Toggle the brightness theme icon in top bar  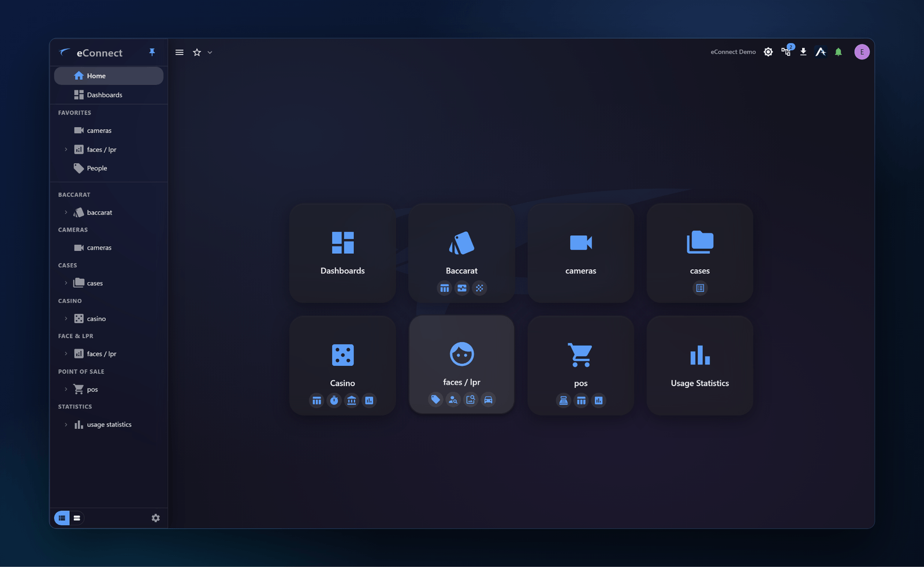tap(768, 52)
